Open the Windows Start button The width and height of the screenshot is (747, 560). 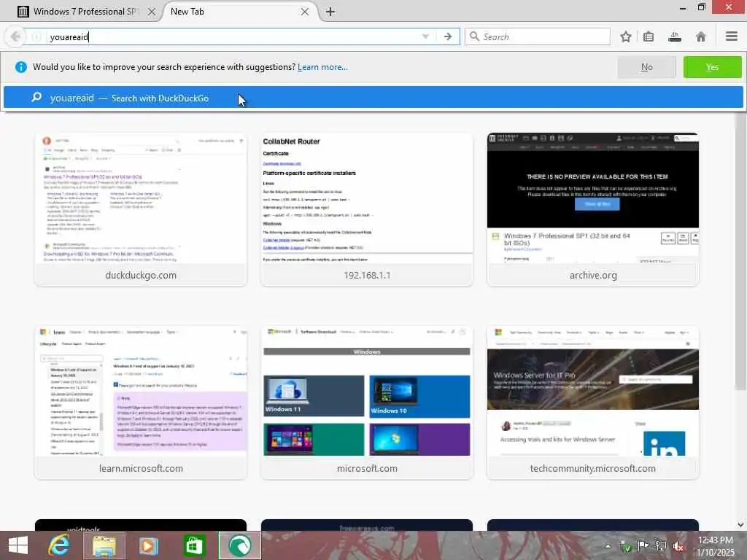coord(18,545)
